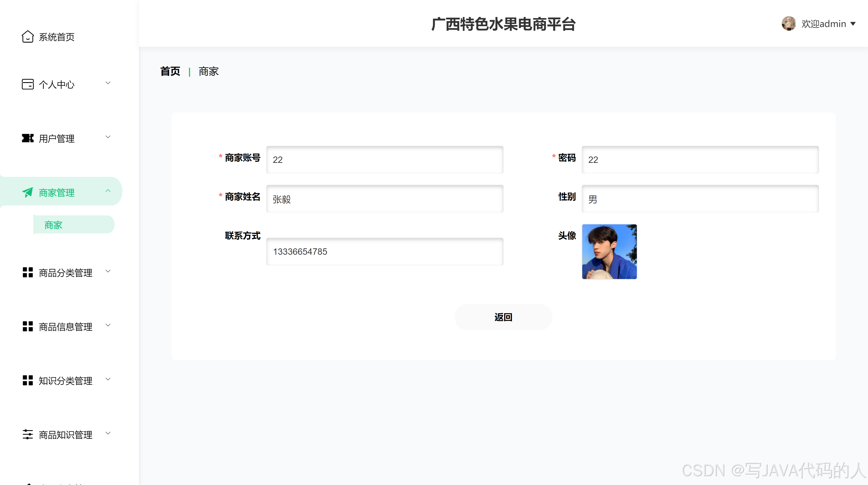Image resolution: width=868 pixels, height=485 pixels.
Task: Focus the 商家姓名 field showing 张毅
Action: [384, 199]
